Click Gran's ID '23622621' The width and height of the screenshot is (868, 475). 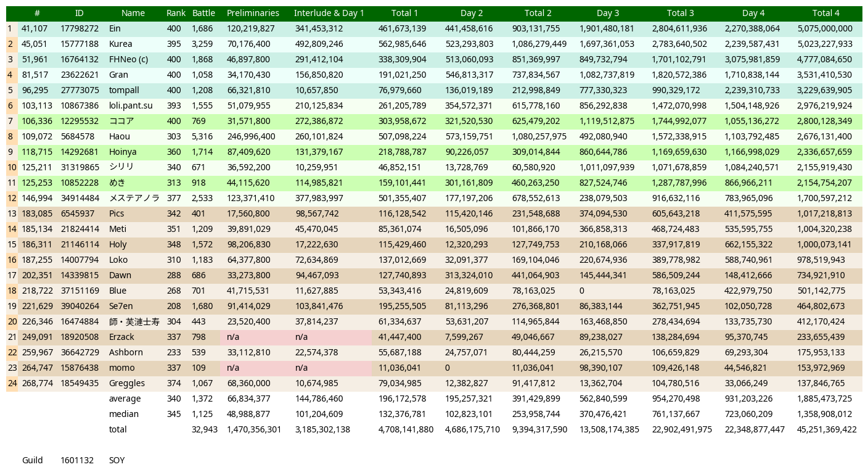(x=80, y=75)
